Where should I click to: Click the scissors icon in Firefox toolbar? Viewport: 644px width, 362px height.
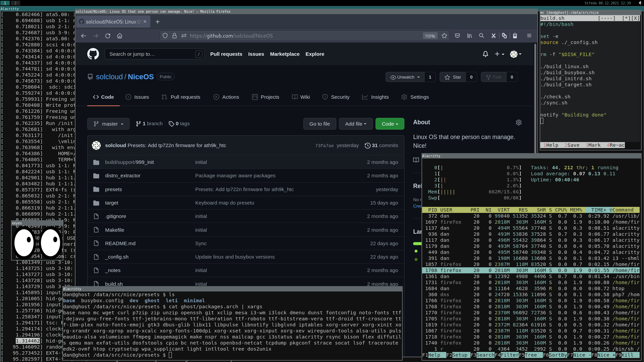pos(493,36)
